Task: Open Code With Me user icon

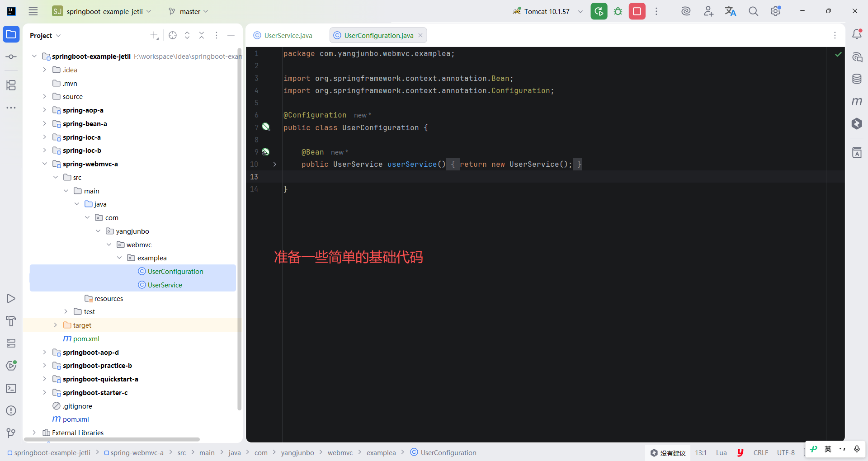Action: pos(708,11)
